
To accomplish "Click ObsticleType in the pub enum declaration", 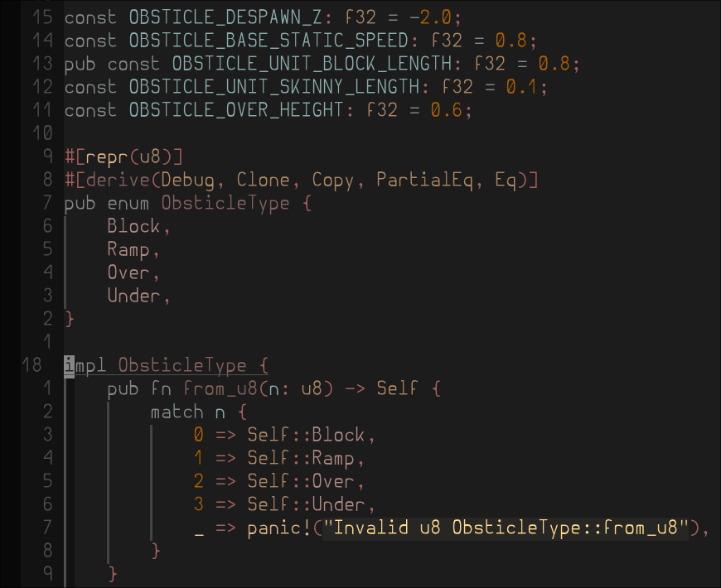I will pyautogui.click(x=225, y=203).
